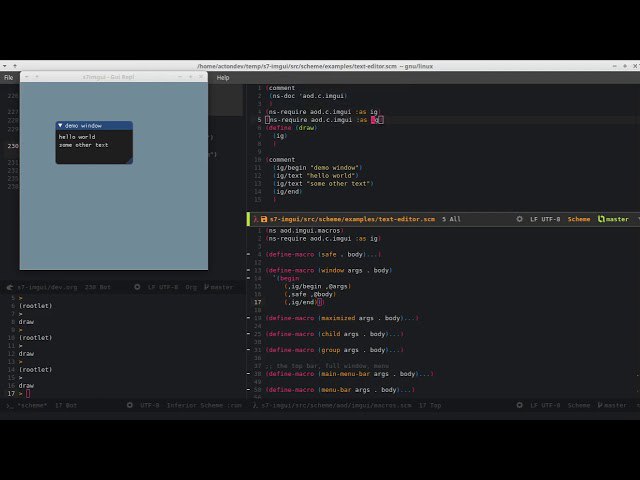640x480 pixels.
Task: Click '5 All' position in text-editor.scm modeline
Action: click(451, 219)
